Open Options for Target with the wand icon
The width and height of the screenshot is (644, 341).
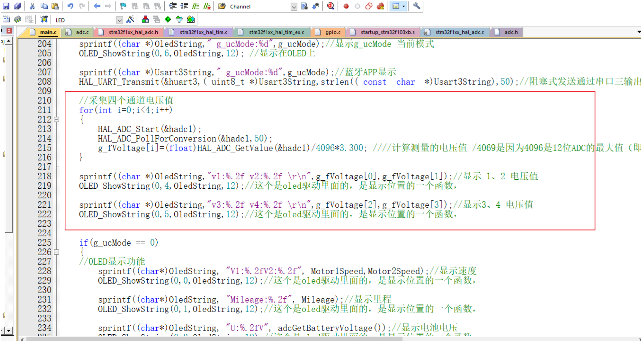tap(130, 19)
